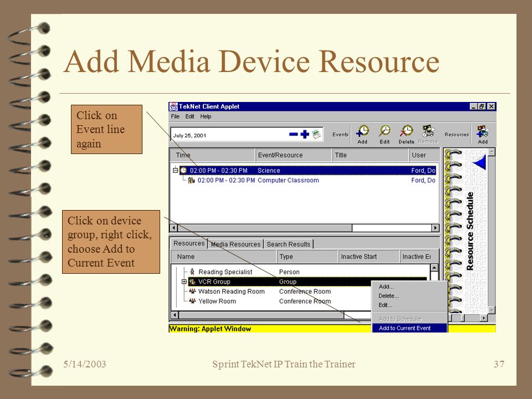Click the Name column header
The image size is (532, 399).
(x=223, y=257)
